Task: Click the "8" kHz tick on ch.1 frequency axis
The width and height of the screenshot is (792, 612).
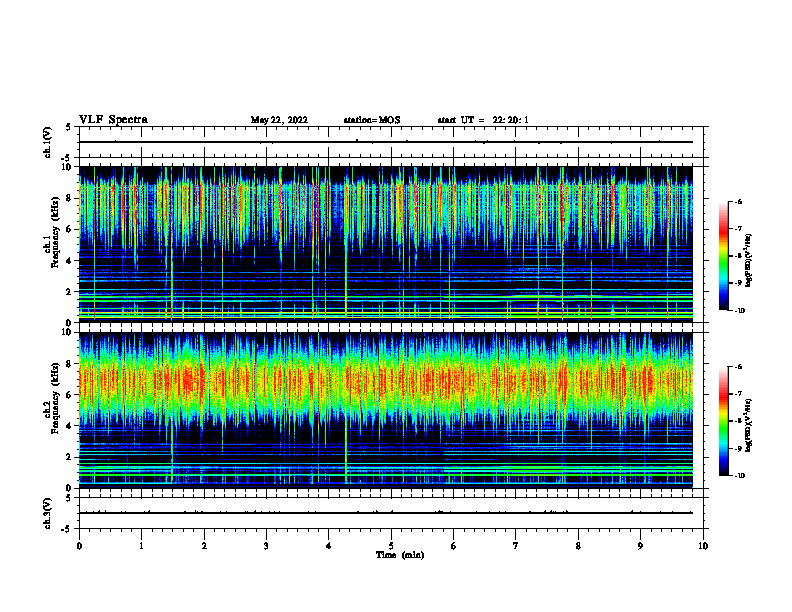Action: click(x=70, y=198)
